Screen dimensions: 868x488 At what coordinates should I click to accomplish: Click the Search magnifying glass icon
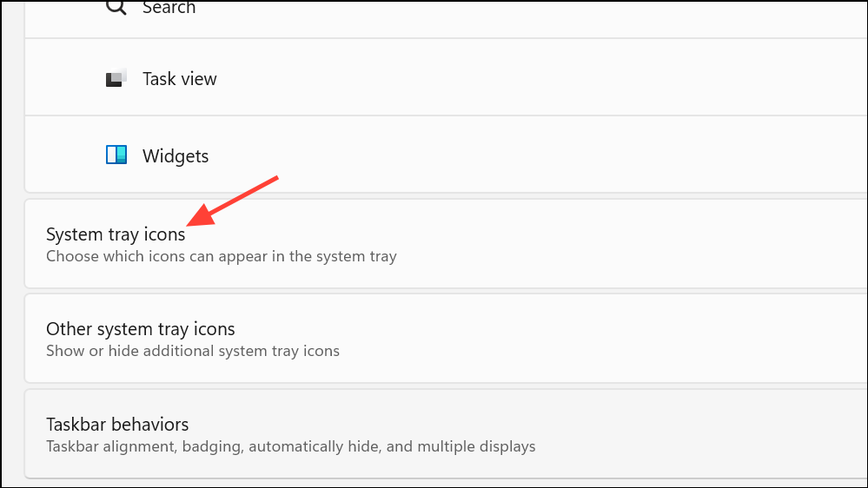point(116,7)
